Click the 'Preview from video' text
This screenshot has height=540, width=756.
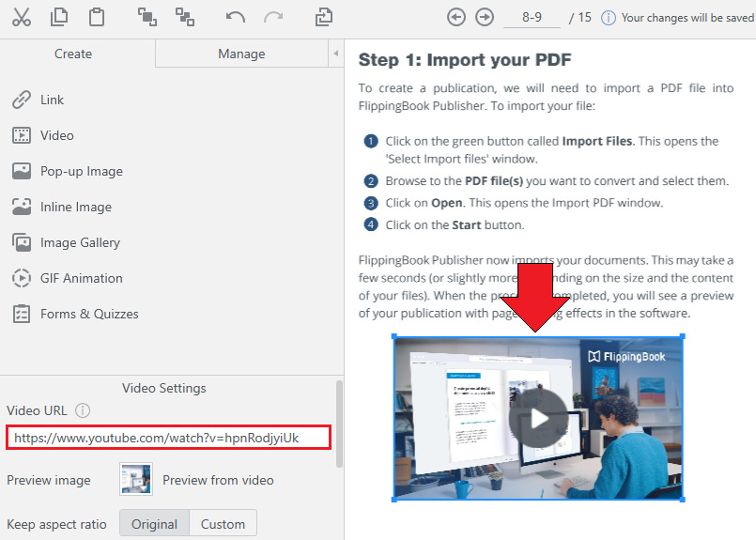[218, 480]
